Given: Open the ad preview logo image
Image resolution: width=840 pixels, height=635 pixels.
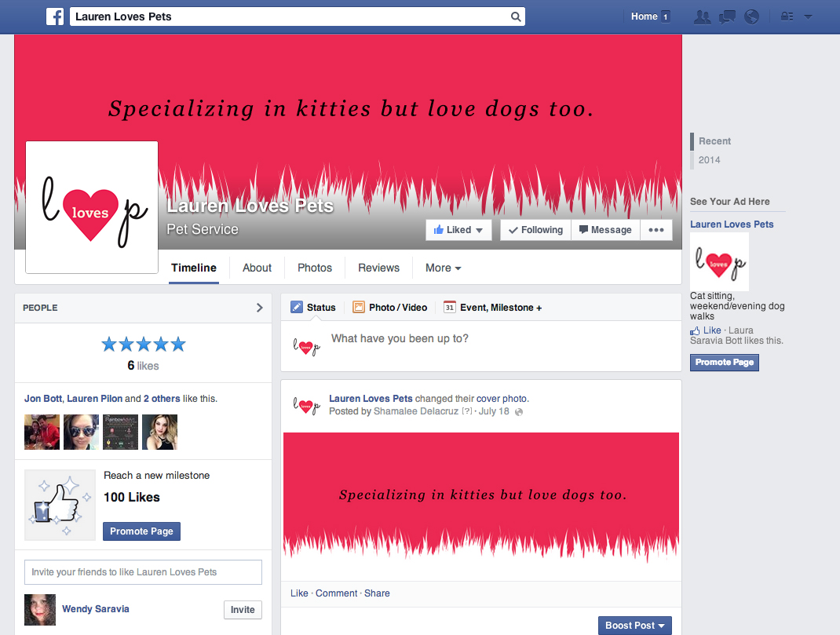Looking at the screenshot, I should [719, 261].
